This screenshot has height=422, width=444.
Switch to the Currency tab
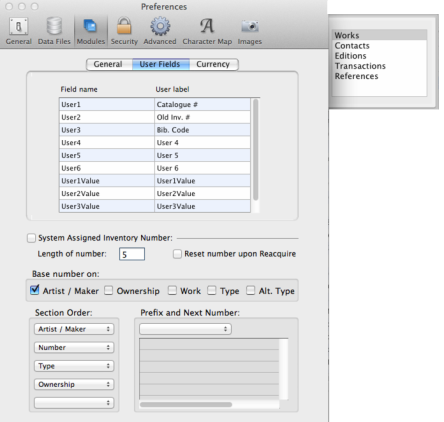pos(213,64)
